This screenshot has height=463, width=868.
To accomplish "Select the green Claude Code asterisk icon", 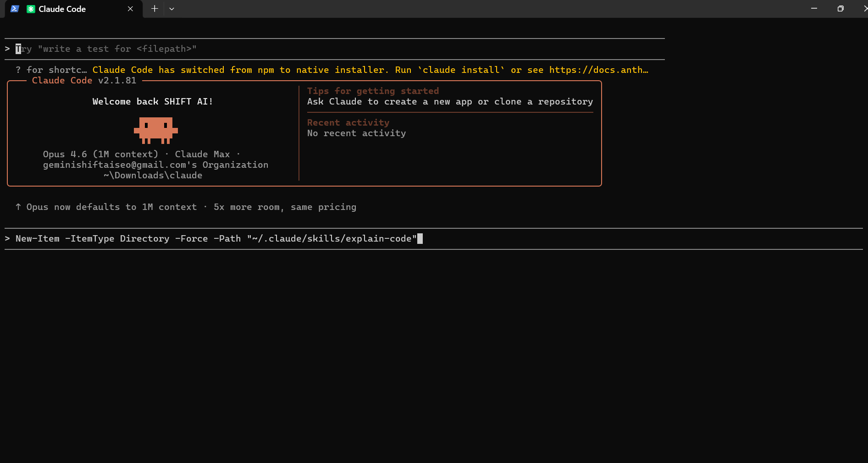I will (31, 9).
